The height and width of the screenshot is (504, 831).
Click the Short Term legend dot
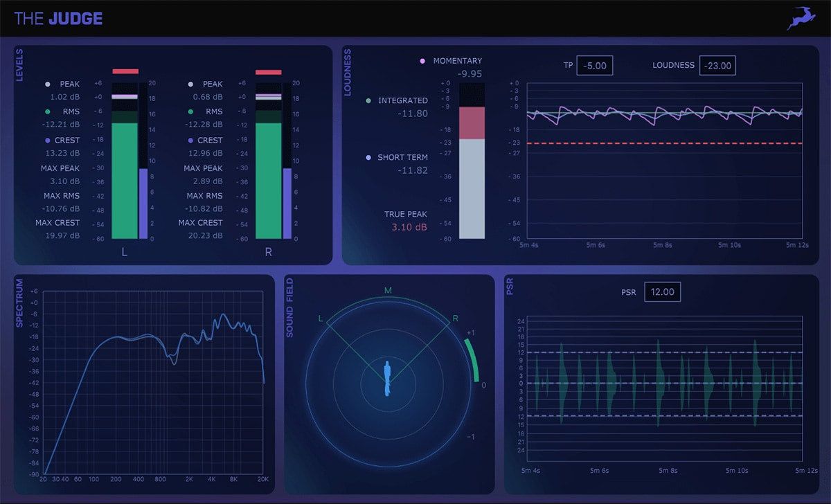368,158
